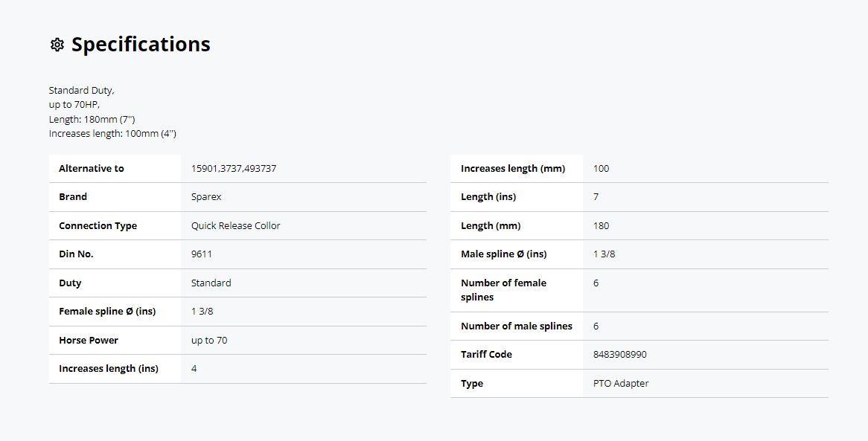Click the Length (mm) value 180
The height and width of the screenshot is (441, 868).
coord(601,226)
